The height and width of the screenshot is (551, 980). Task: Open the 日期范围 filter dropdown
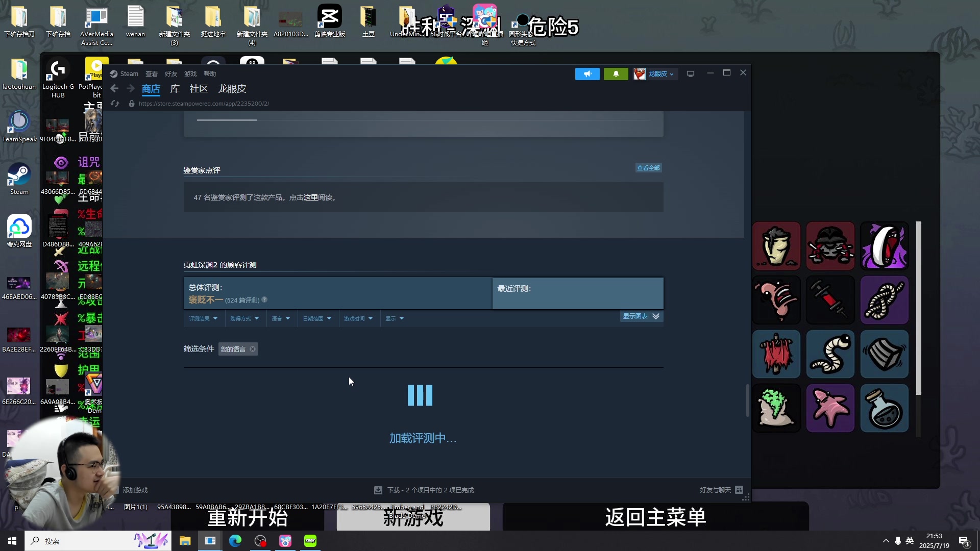pyautogui.click(x=317, y=318)
